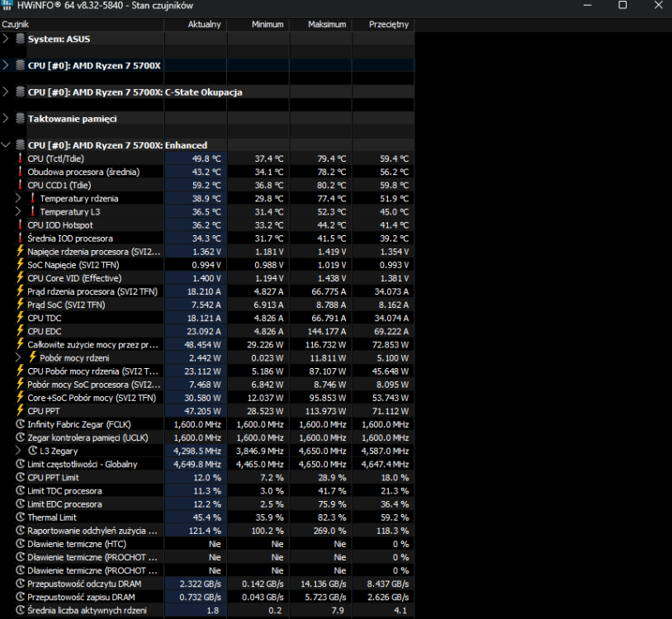The height and width of the screenshot is (619, 672).
Task: Click the thermometer icon beside CPU IOD Hotspot
Action: point(20,224)
